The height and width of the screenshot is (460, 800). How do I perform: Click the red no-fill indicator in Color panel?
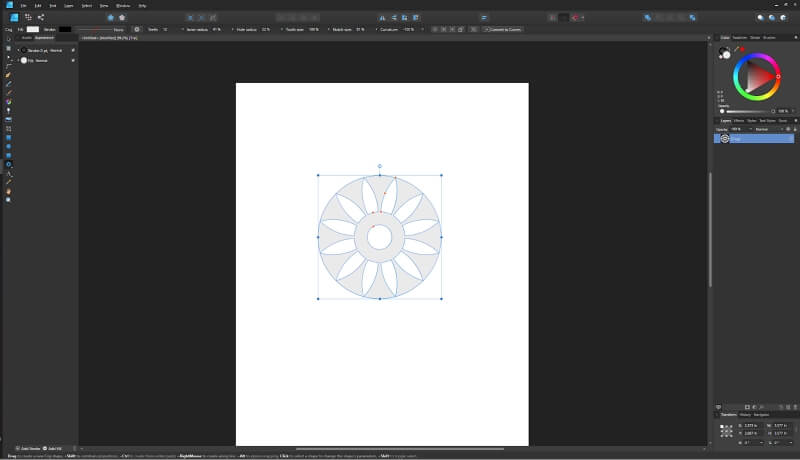pyautogui.click(x=742, y=48)
